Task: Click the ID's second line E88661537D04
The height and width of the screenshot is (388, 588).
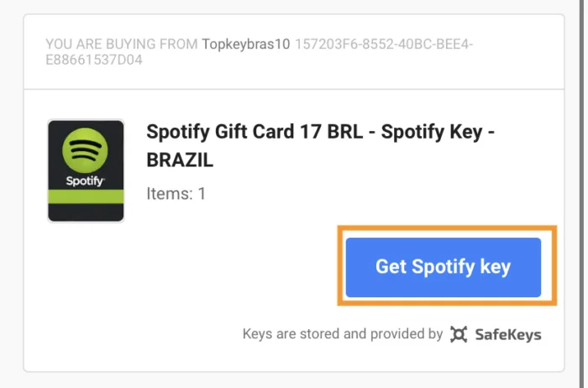Action: tap(94, 60)
